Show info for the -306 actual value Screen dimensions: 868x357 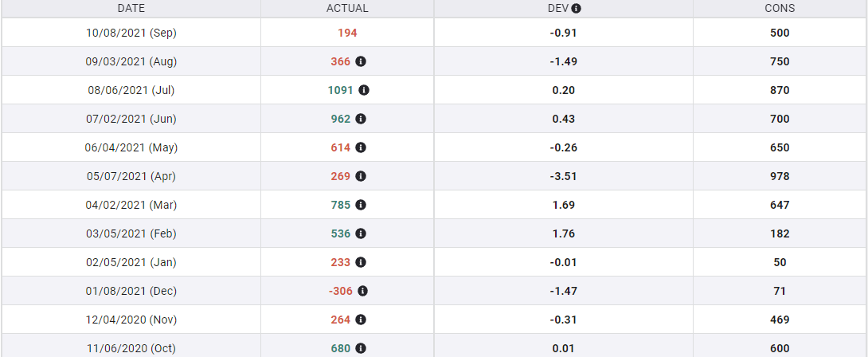click(363, 291)
